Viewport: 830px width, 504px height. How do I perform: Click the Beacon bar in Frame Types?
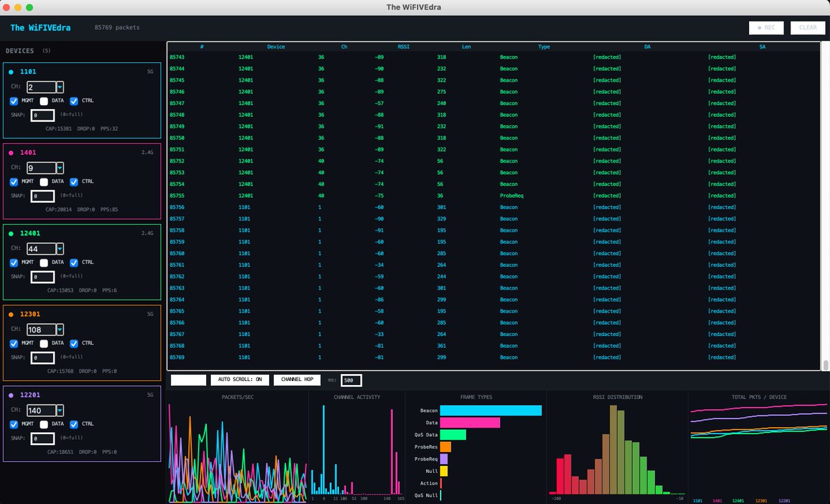tap(490, 411)
